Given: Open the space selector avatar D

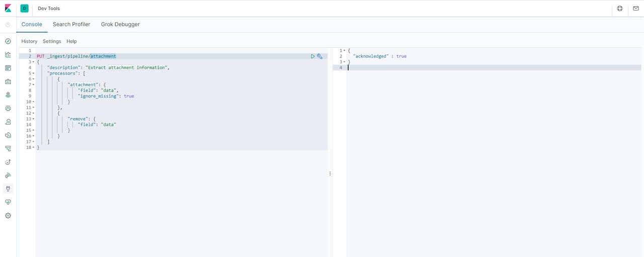Looking at the screenshot, I should pos(25,8).
